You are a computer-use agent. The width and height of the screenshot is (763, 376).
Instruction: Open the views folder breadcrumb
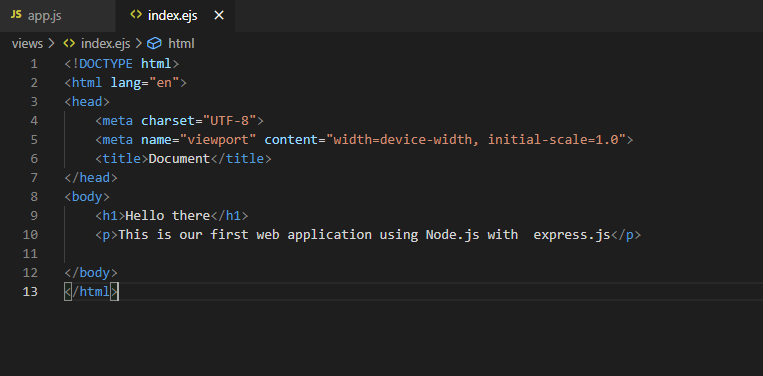[27, 44]
